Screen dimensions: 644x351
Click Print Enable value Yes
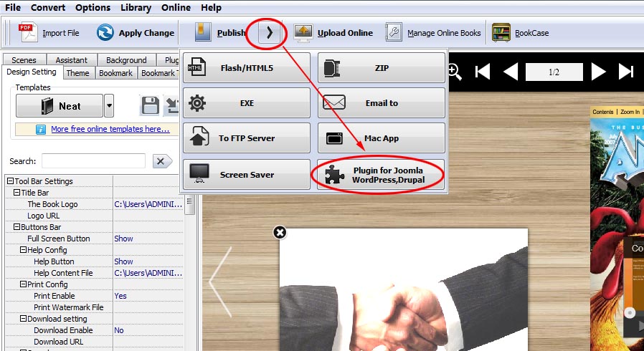[120, 296]
